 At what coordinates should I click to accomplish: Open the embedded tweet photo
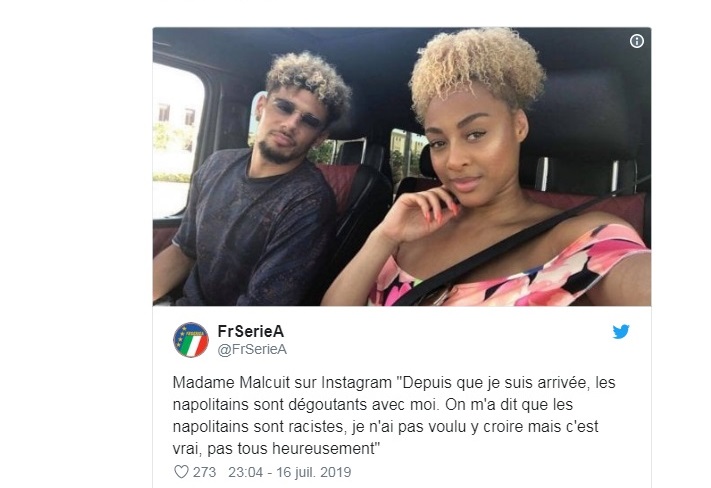point(402,166)
